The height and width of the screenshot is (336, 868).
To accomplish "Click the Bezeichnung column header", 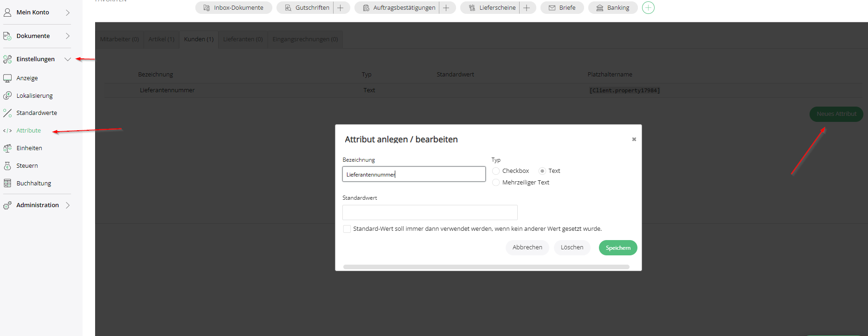I will [155, 75].
